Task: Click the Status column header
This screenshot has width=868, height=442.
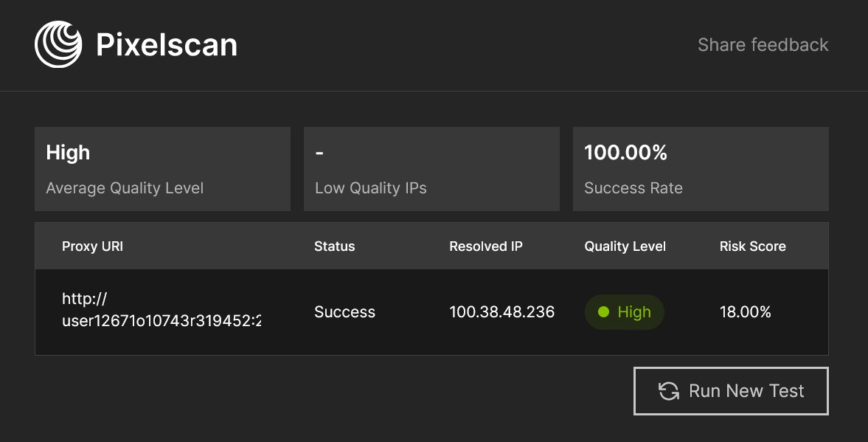Action: tap(334, 246)
